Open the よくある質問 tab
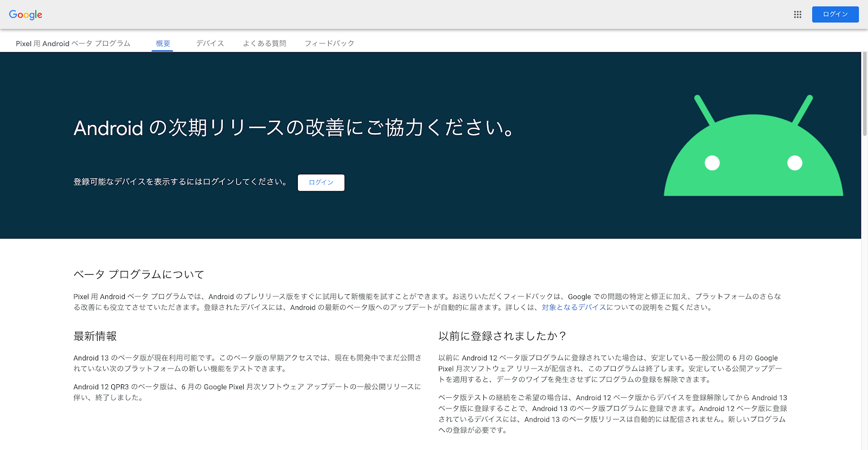 264,43
